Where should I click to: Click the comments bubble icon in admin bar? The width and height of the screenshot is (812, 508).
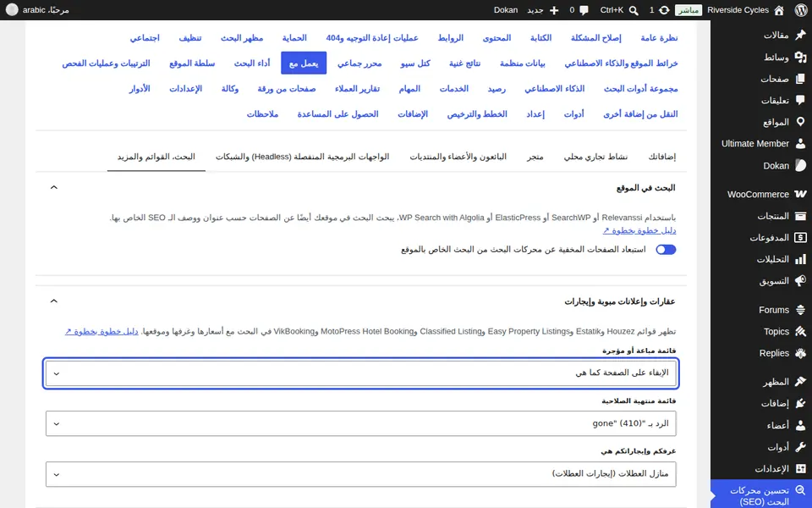tap(584, 10)
